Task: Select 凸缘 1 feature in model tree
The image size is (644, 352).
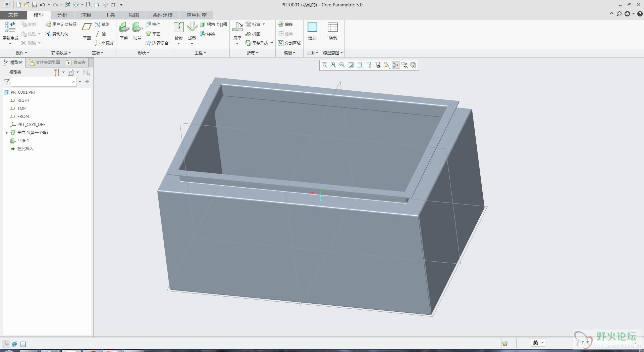Action: pos(20,141)
